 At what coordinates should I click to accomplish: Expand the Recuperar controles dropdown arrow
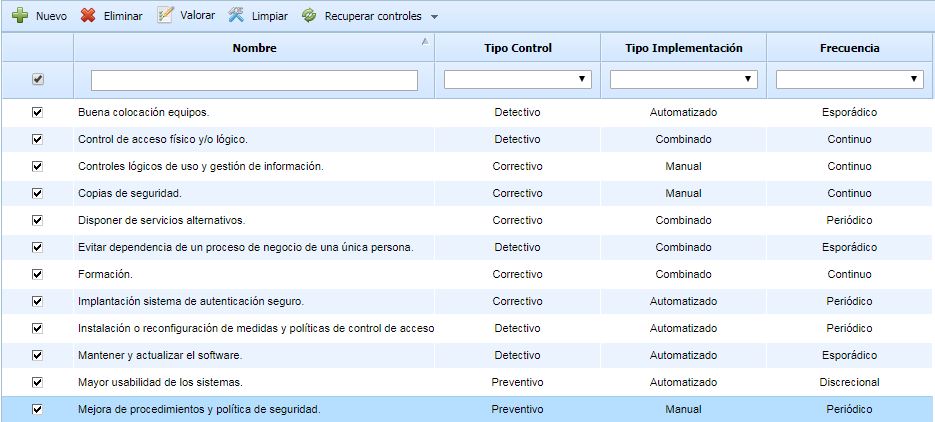pyautogui.click(x=434, y=17)
